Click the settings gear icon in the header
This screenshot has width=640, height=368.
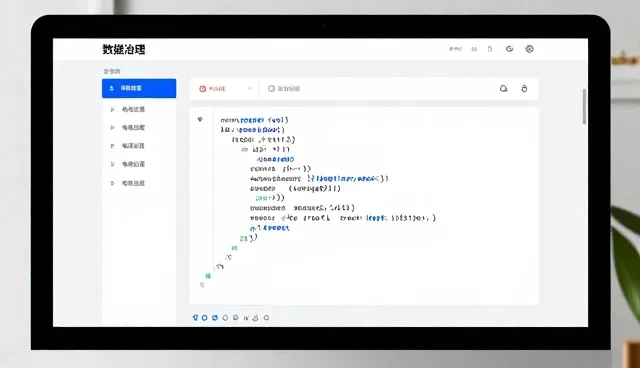coord(529,49)
